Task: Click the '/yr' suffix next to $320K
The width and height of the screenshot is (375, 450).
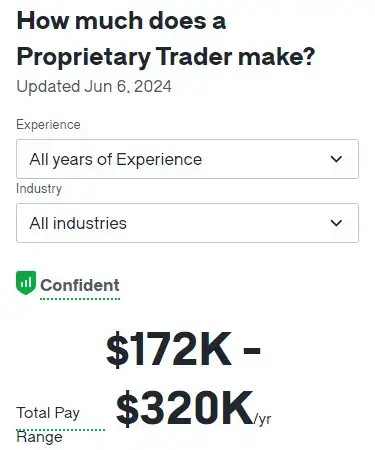Action: tap(263, 419)
